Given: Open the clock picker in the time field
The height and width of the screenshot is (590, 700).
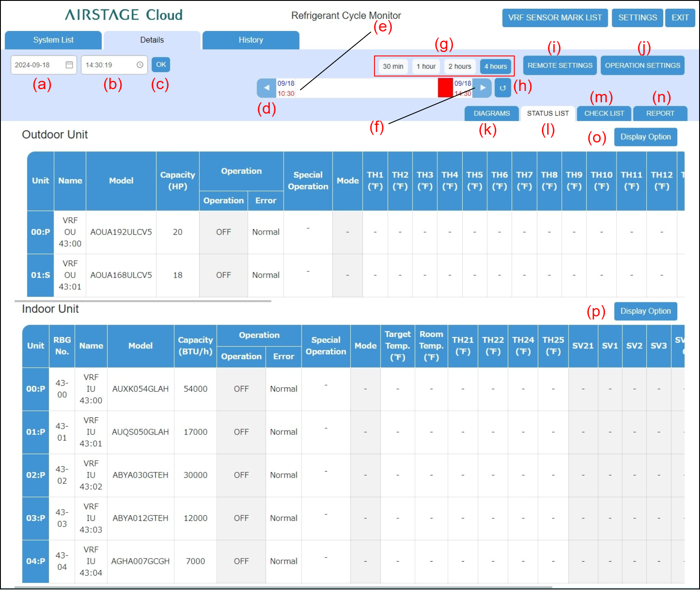Looking at the screenshot, I should [140, 65].
